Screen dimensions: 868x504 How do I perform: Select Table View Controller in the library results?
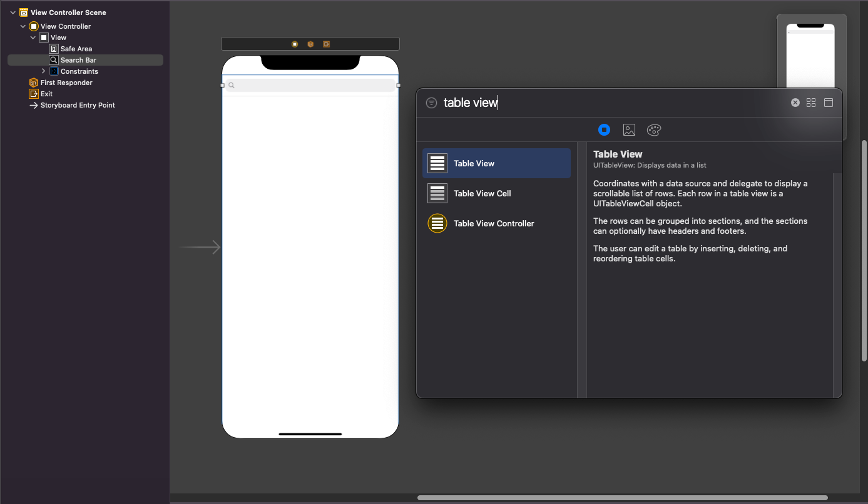[496, 223]
